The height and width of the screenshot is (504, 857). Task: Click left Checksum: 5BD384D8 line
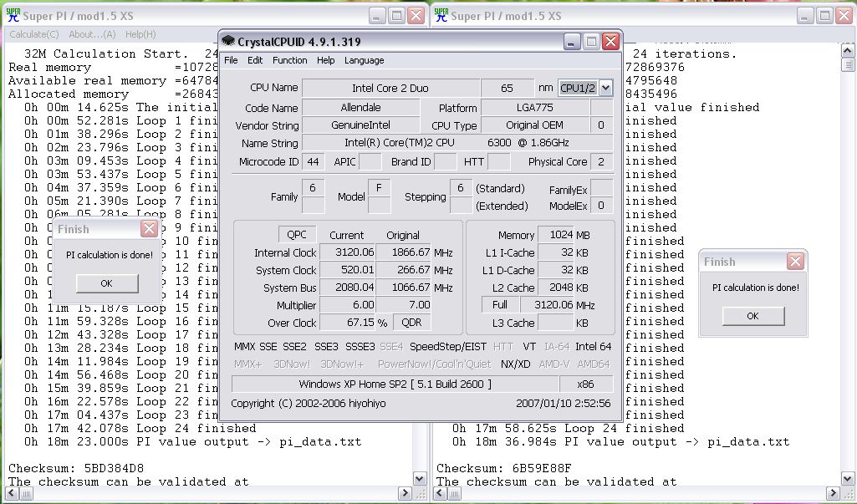pos(76,468)
